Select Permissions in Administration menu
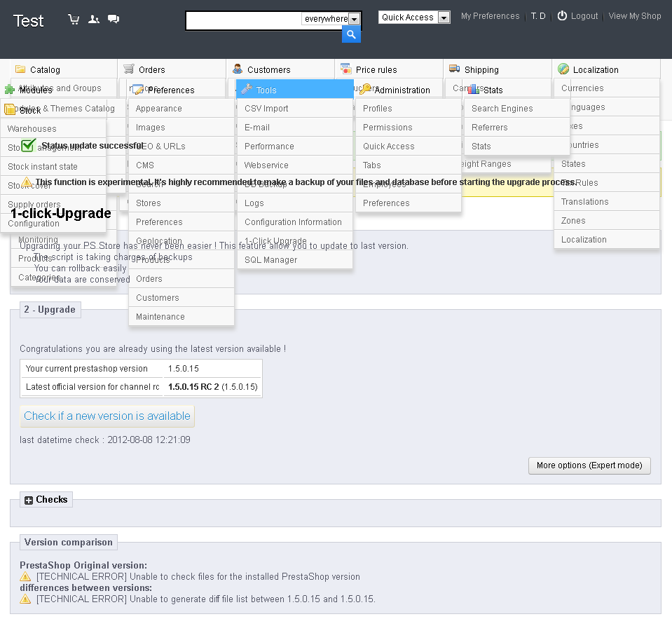 tap(409, 128)
